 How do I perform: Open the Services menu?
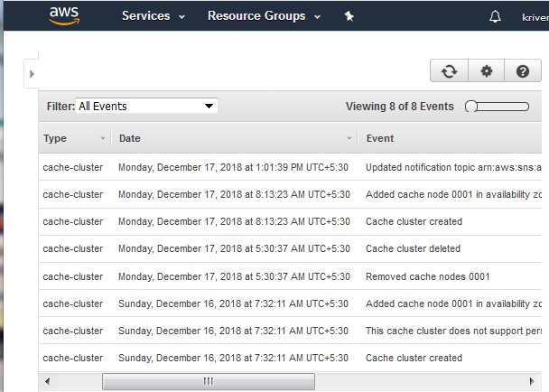point(154,16)
